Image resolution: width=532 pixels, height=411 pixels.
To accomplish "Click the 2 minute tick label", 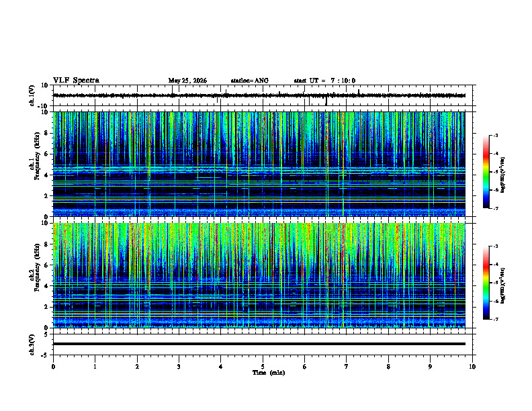I will pos(137,367).
